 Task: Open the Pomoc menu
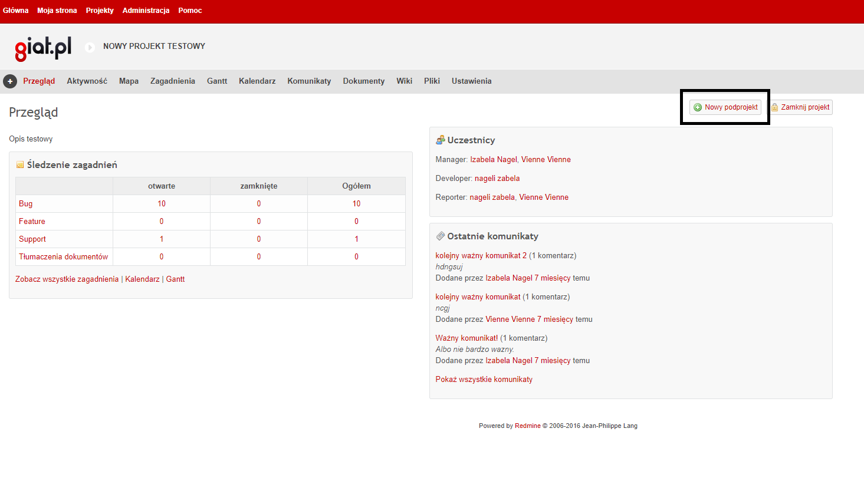pyautogui.click(x=190, y=11)
